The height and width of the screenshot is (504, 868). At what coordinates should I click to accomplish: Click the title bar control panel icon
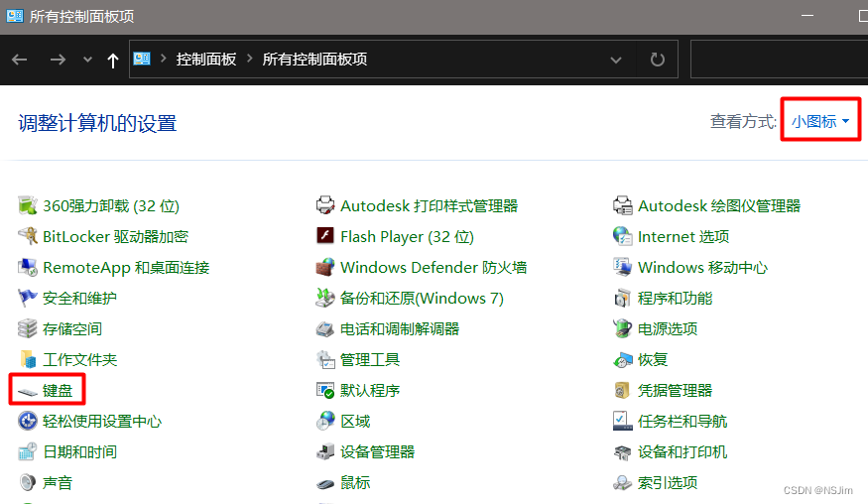click(15, 16)
